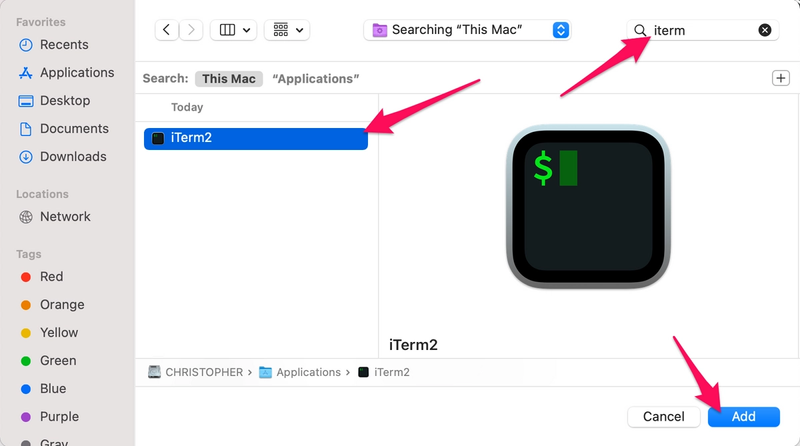The image size is (800, 446).
Task: Click the iTerm2 name below the preview
Action: (413, 345)
